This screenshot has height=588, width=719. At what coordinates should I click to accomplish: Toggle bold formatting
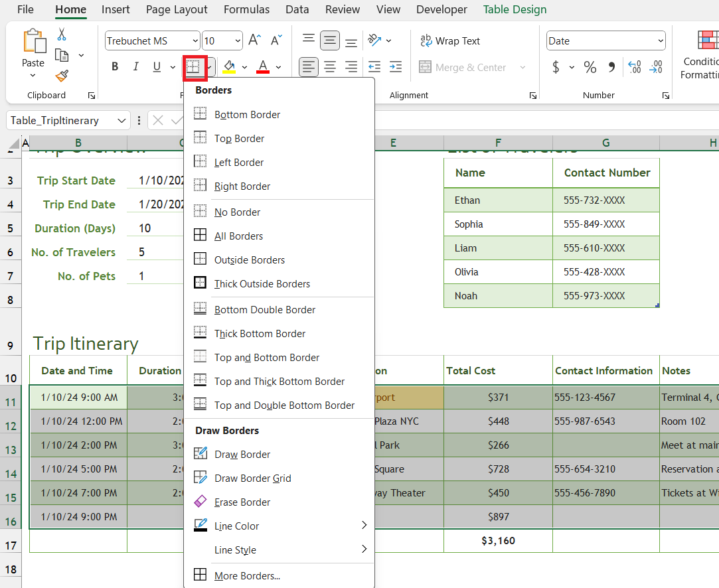114,66
